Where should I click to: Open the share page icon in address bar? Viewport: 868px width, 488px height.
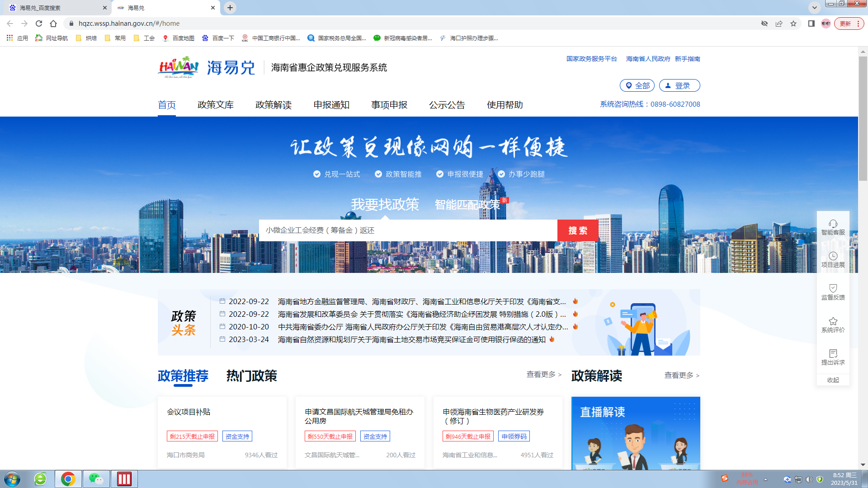pos(779,23)
